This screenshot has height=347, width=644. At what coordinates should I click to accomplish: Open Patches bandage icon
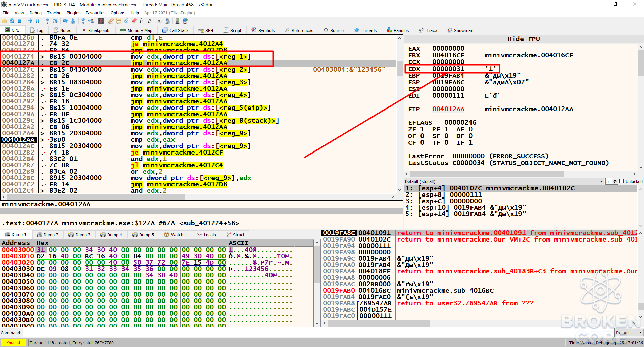pos(111,21)
